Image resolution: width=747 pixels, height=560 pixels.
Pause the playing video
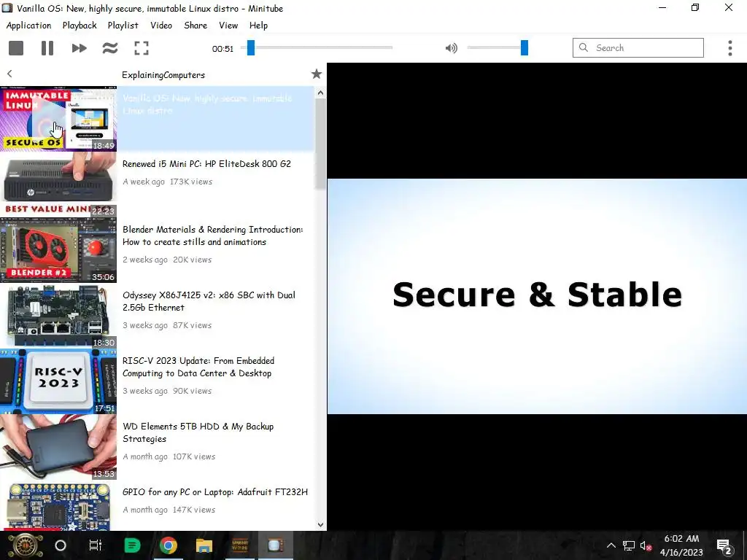47,48
